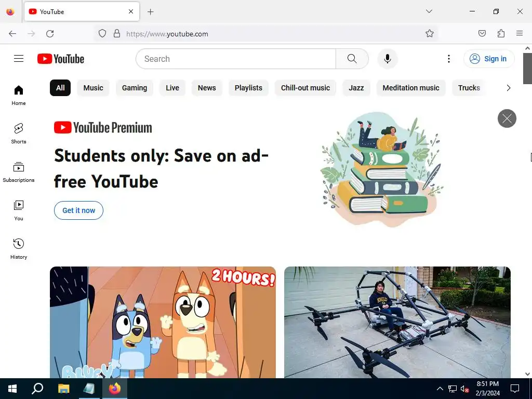Open the YouTube hamburger guide menu

point(19,59)
